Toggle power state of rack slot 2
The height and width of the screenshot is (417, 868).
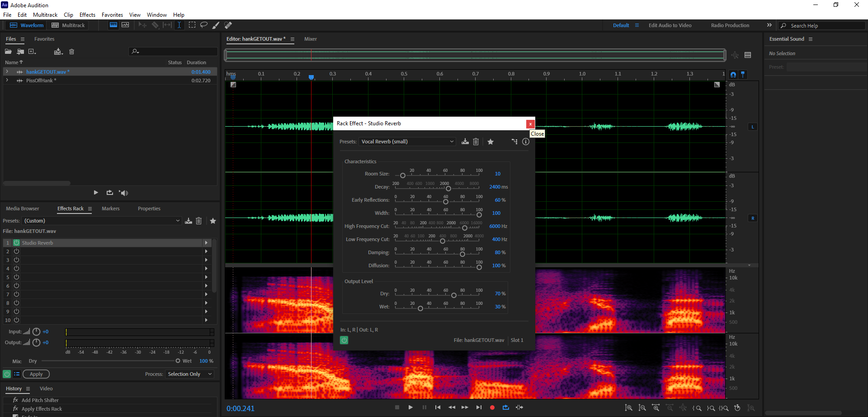pyautogui.click(x=17, y=251)
